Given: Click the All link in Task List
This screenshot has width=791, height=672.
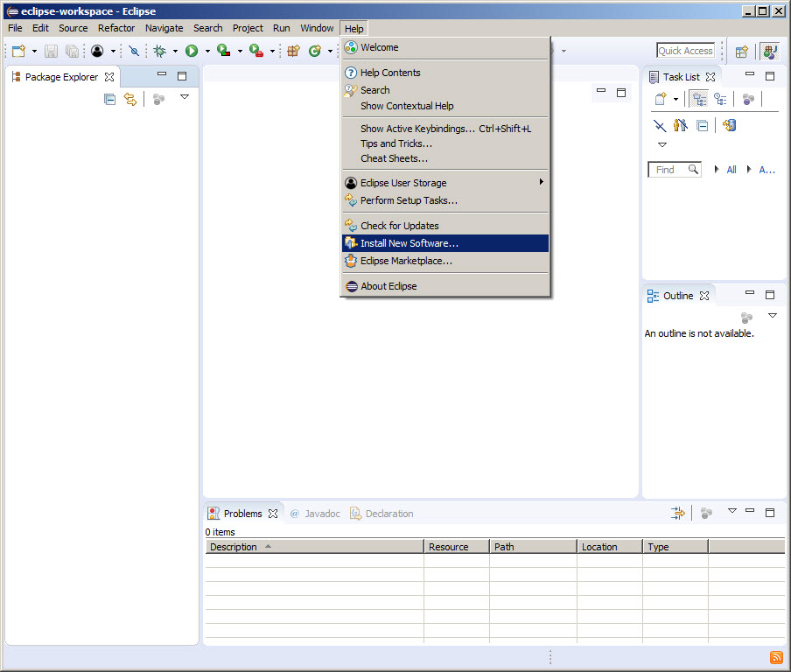Looking at the screenshot, I should (731, 170).
